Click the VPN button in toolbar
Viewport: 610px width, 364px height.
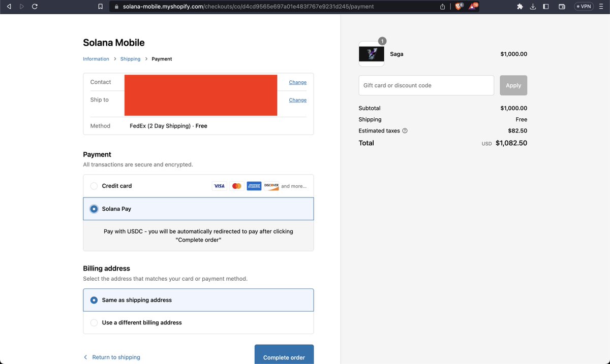[584, 7]
